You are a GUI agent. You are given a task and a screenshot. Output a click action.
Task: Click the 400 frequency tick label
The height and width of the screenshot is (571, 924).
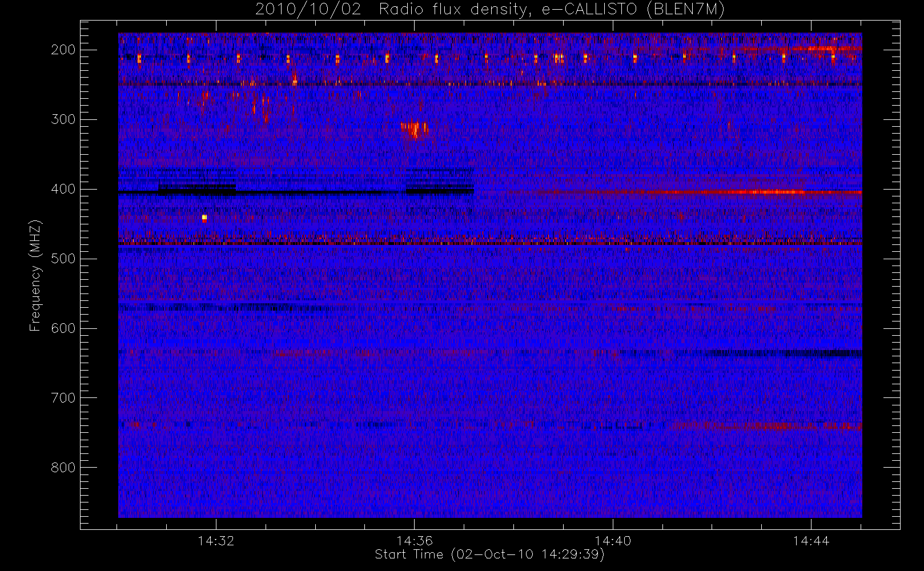click(63, 189)
